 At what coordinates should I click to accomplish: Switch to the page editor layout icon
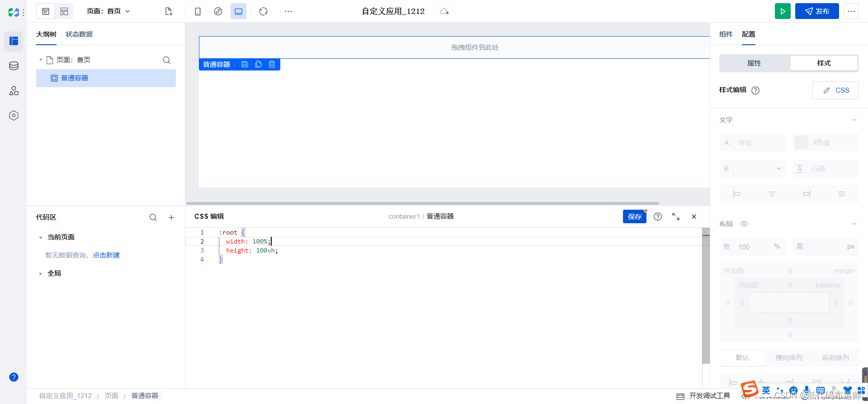click(46, 11)
